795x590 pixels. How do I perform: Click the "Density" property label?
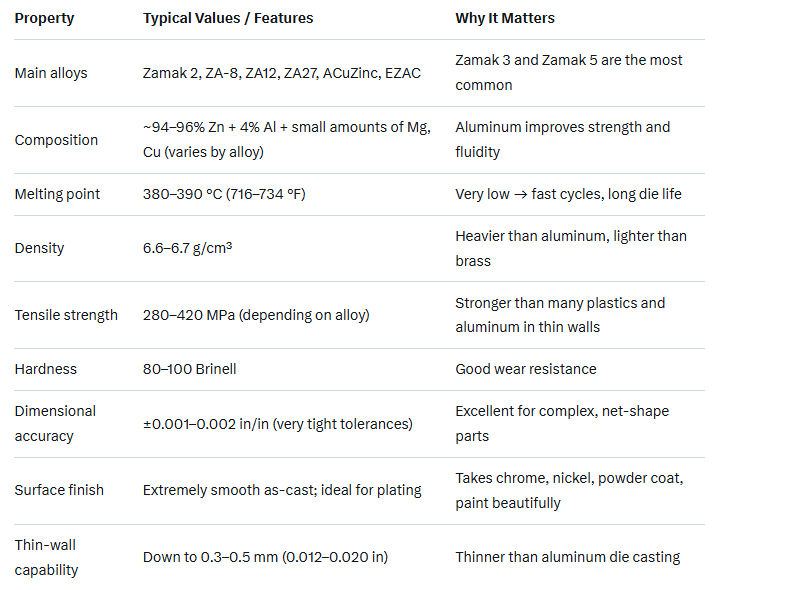coord(39,248)
